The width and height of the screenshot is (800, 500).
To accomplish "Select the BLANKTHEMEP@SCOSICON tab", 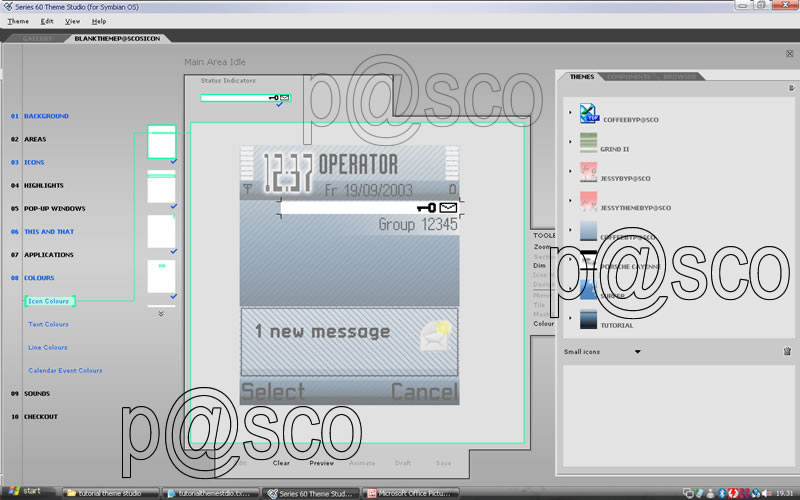I will (x=117, y=38).
